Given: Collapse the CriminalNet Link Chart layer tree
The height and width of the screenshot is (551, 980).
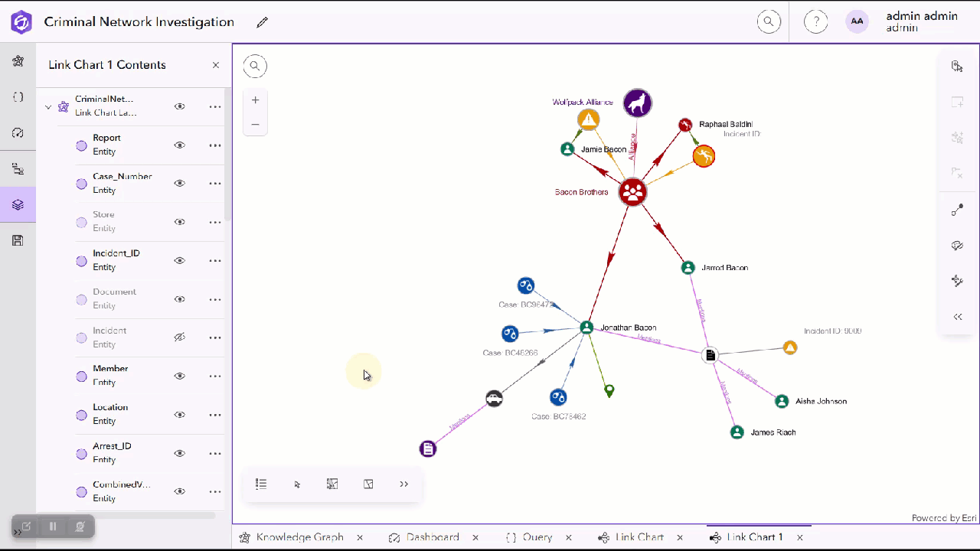Looking at the screenshot, I should tap(48, 107).
